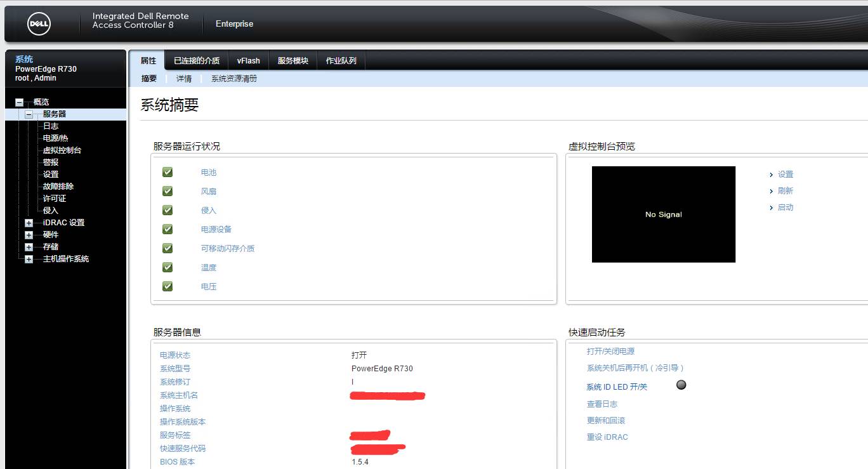Viewport: 868px width, 469px height.
Task: Open the 侵入 health link
Action: (x=209, y=211)
